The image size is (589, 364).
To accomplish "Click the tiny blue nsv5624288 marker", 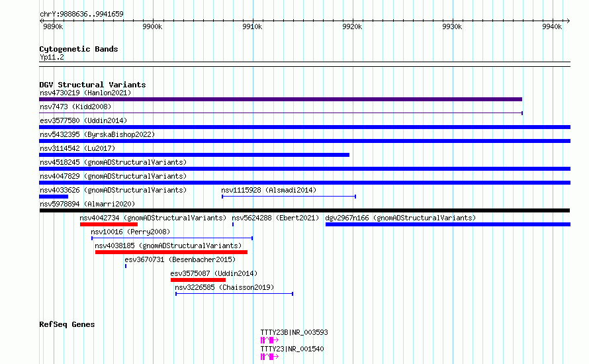I will click(x=233, y=224).
